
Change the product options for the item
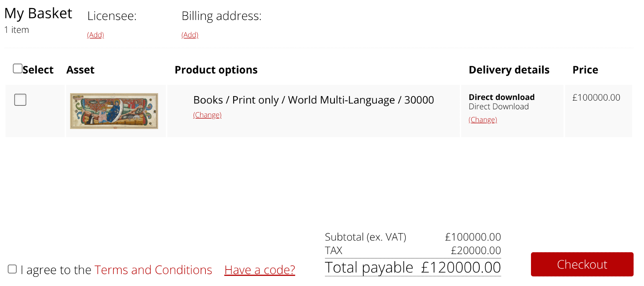[207, 115]
